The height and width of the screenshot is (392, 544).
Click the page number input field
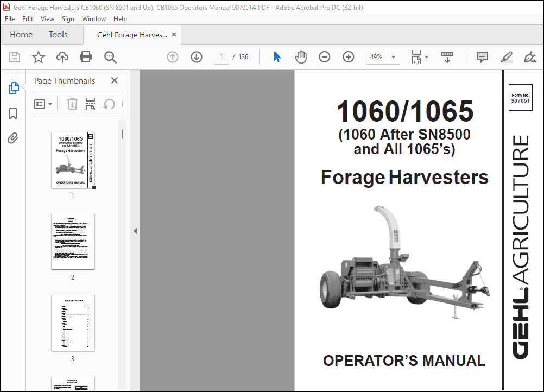click(x=222, y=57)
